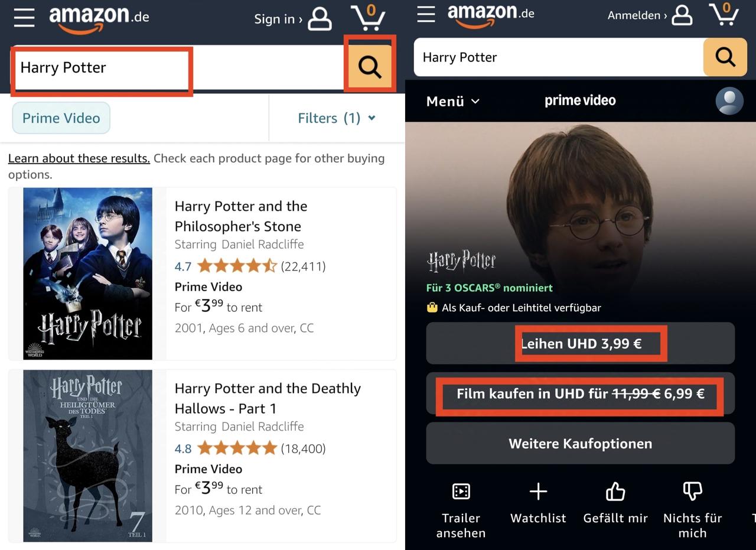Open the Sign in account icon
756x550 pixels.
(x=320, y=19)
